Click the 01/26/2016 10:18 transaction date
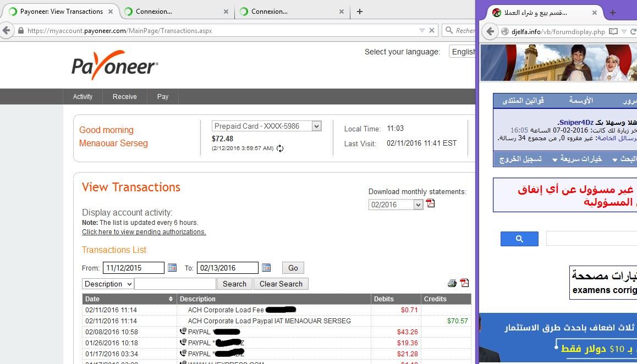The image size is (637, 364). 112,343
